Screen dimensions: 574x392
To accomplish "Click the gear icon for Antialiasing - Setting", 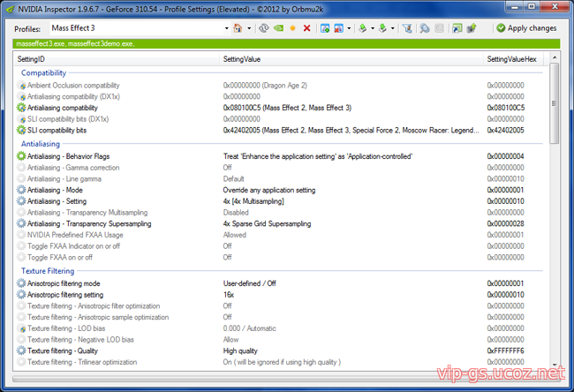I will (21, 201).
